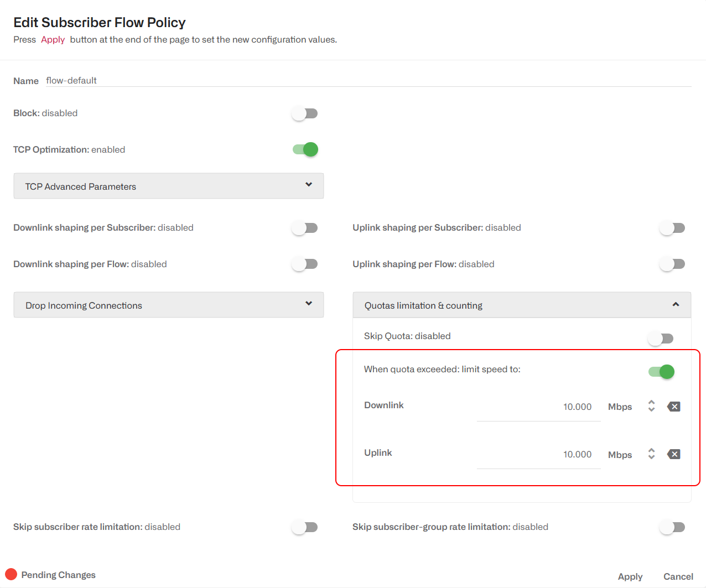Collapse Quotas limitation & counting section
The image size is (706, 588).
pos(522,305)
